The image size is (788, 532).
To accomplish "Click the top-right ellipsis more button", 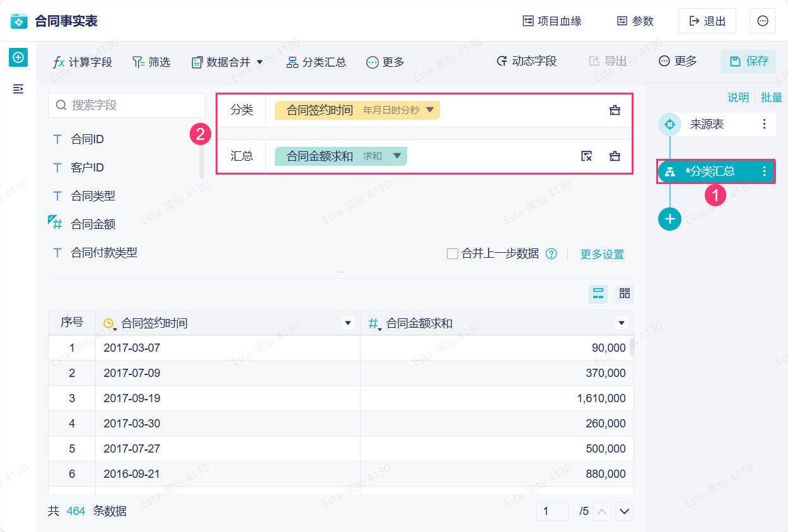I will click(x=762, y=21).
